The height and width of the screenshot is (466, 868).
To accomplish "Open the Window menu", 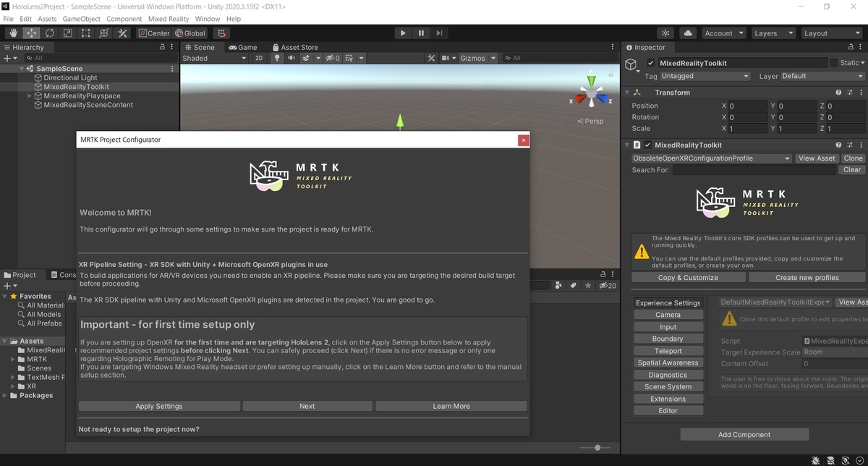I will [x=208, y=19].
